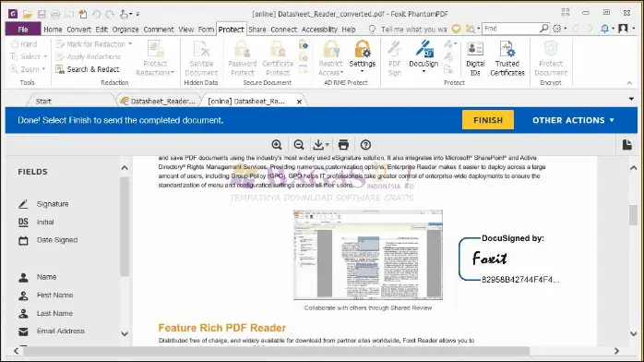Open the settings gear beside Find box

point(557,29)
